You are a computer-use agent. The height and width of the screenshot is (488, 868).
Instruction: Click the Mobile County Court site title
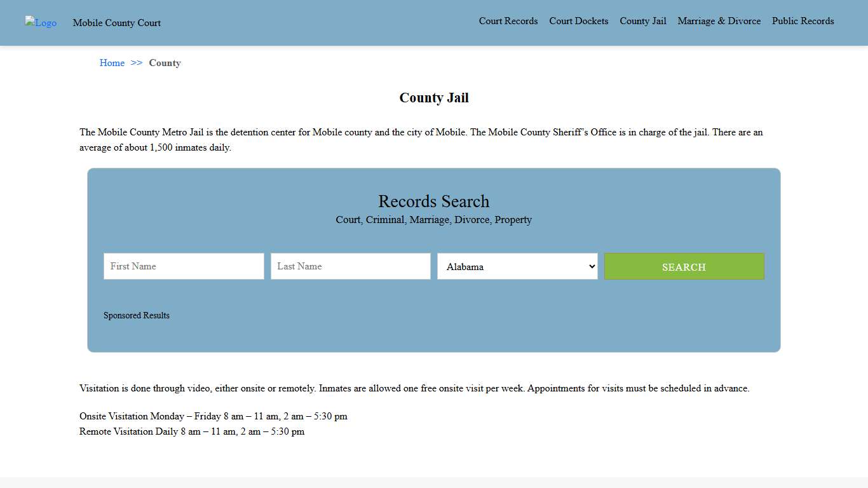[x=116, y=23]
